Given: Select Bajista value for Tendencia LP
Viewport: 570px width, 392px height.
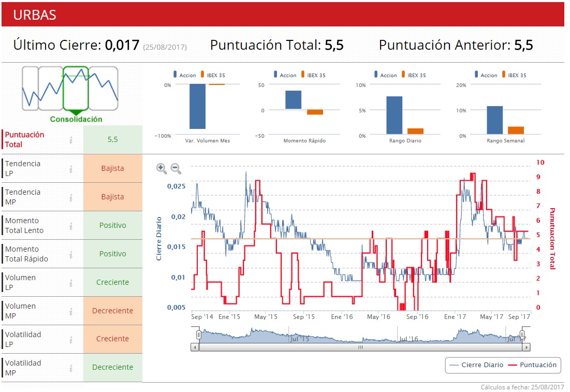Looking at the screenshot, I should click(x=113, y=169).
